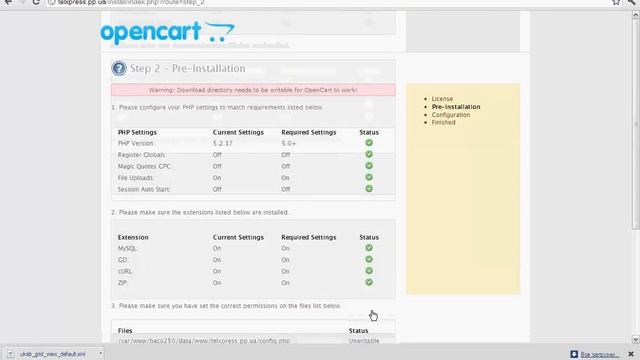
Task: Click the Files column header
Action: [x=125, y=331]
